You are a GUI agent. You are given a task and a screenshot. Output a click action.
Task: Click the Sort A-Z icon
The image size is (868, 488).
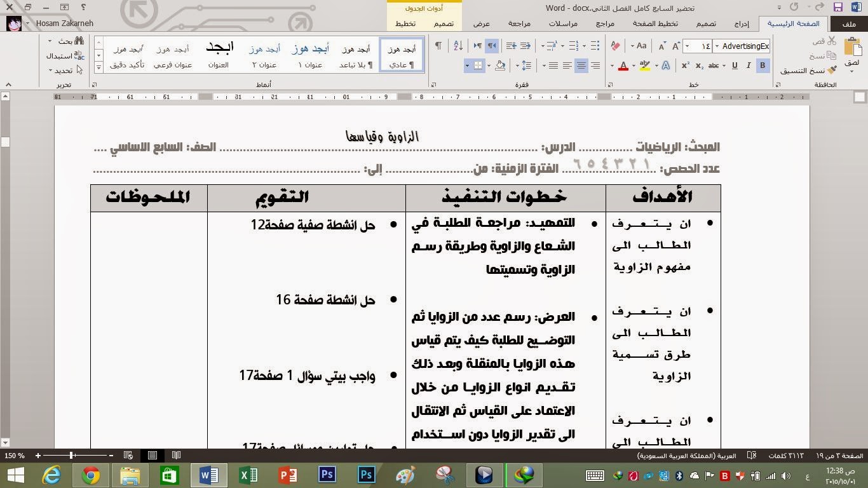coord(458,46)
